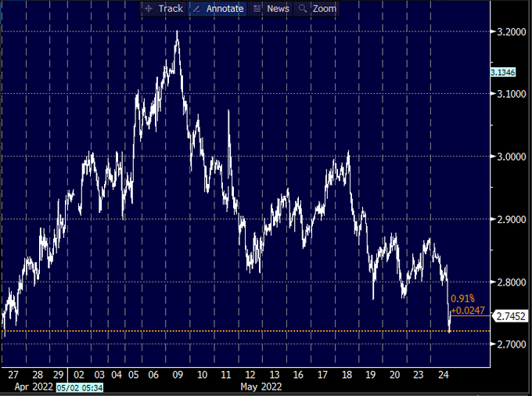Viewport: 532px width, 396px height.
Task: Click the 3.2000 y-axis label
Action: tap(512, 32)
